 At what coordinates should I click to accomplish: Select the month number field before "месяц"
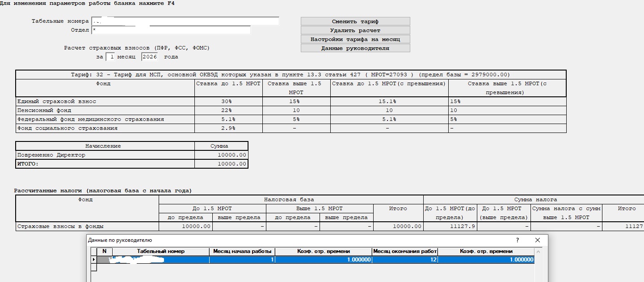click(110, 57)
